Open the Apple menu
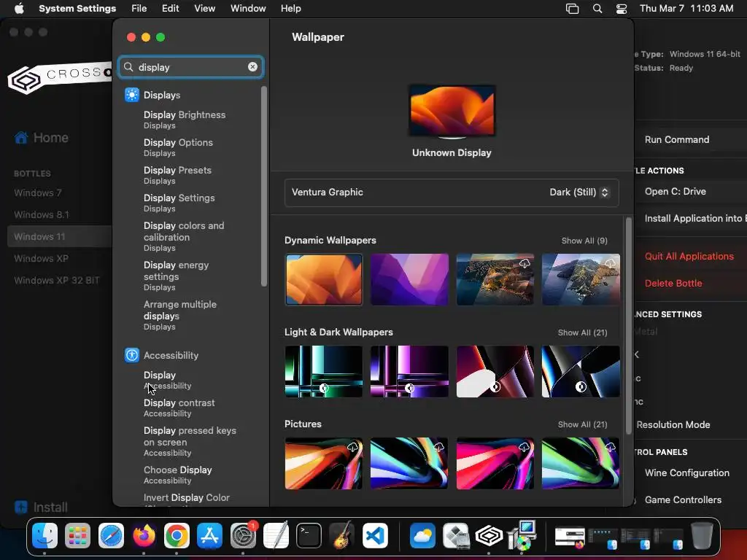Viewport: 747px width, 560px height. (x=19, y=9)
